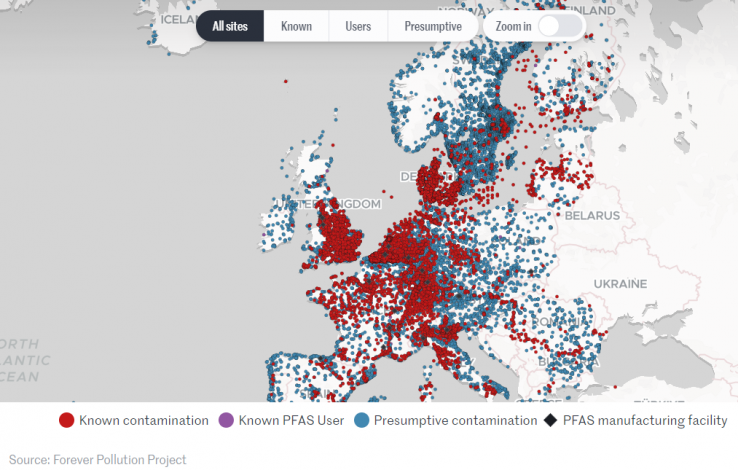Select the Known contamination legend label
The width and height of the screenshot is (738, 470).
(x=144, y=421)
